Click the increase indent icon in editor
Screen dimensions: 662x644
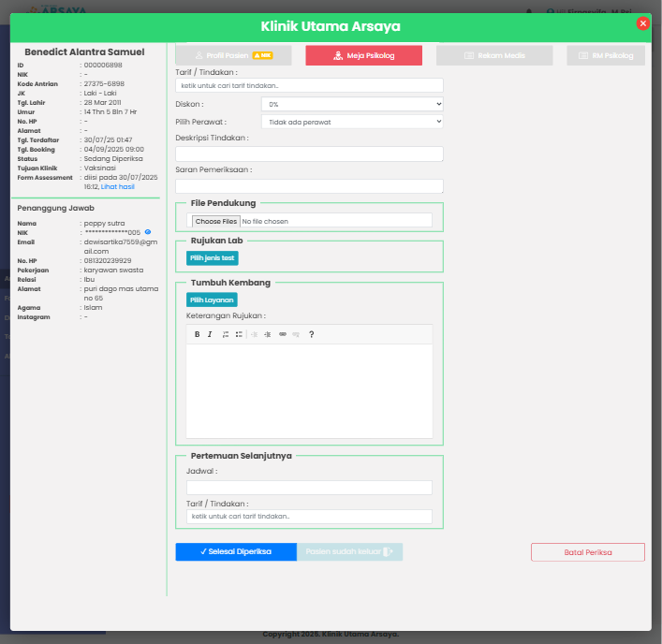coord(268,334)
